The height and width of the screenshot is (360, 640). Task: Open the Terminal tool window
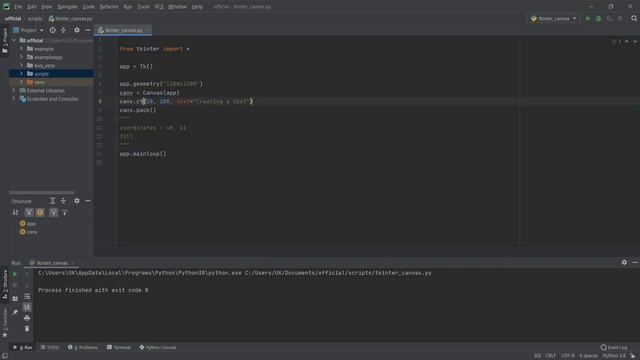click(119, 347)
